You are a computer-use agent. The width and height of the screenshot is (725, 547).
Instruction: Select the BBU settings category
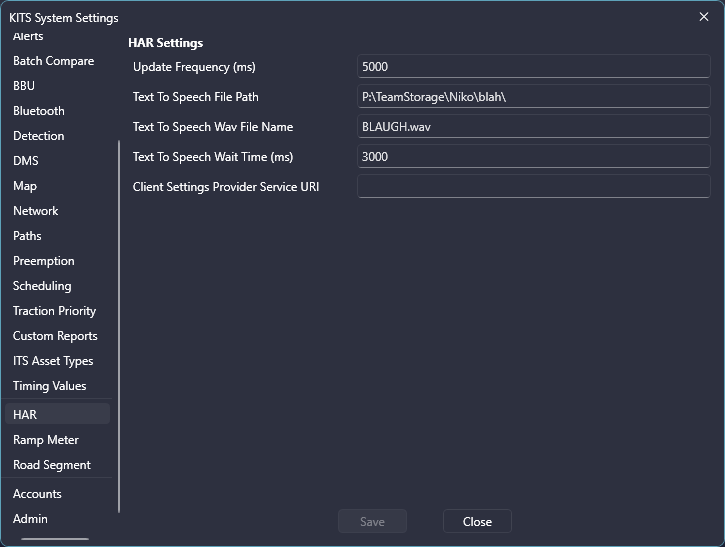pyautogui.click(x=24, y=86)
